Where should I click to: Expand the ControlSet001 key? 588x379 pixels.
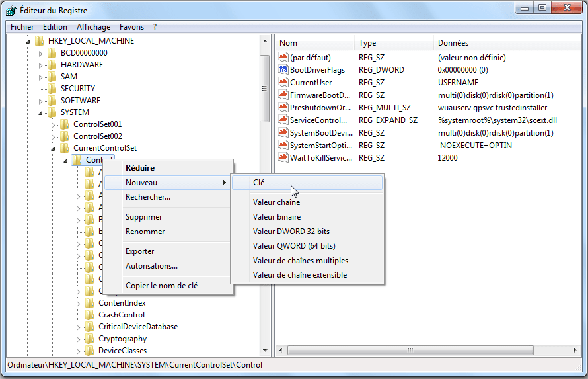click(53, 125)
